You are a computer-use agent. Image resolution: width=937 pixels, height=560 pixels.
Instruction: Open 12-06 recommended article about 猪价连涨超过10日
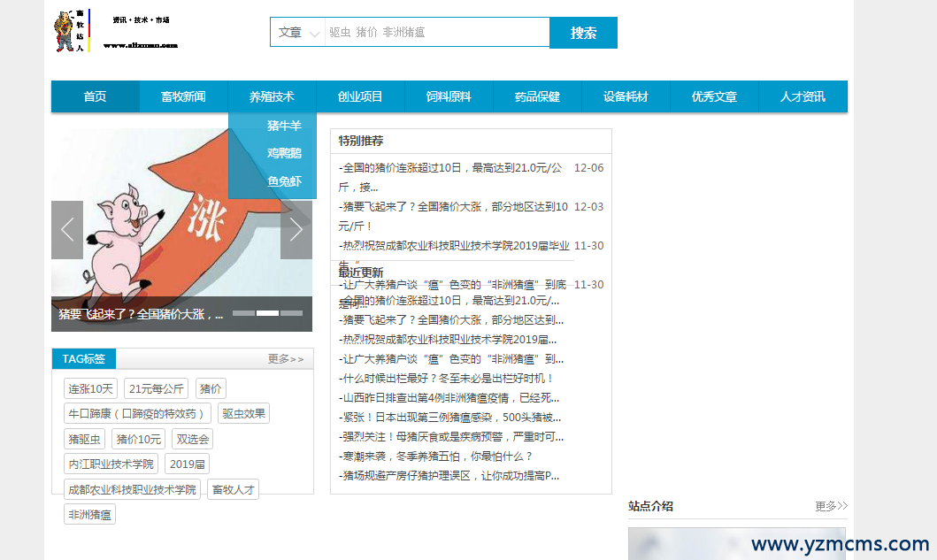pyautogui.click(x=450, y=178)
